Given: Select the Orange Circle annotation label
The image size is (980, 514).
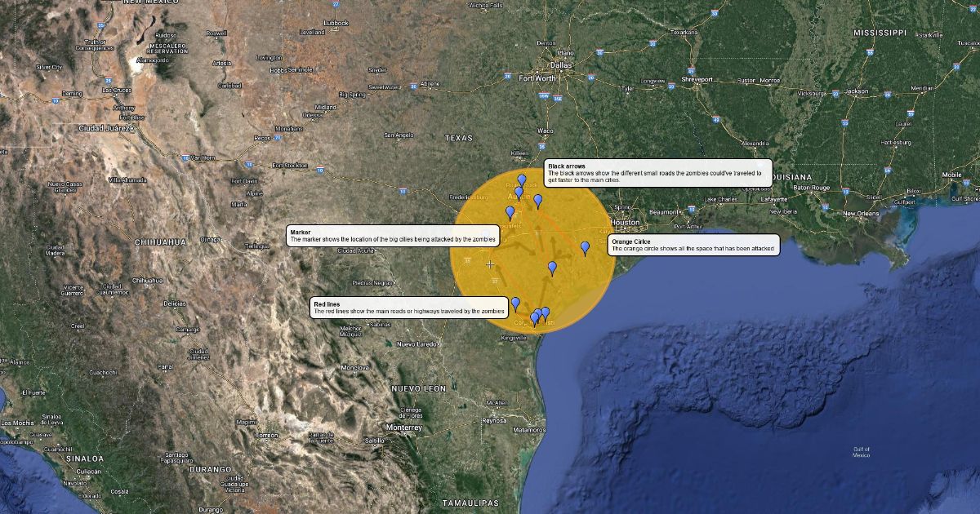Looking at the screenshot, I should pos(693,245).
